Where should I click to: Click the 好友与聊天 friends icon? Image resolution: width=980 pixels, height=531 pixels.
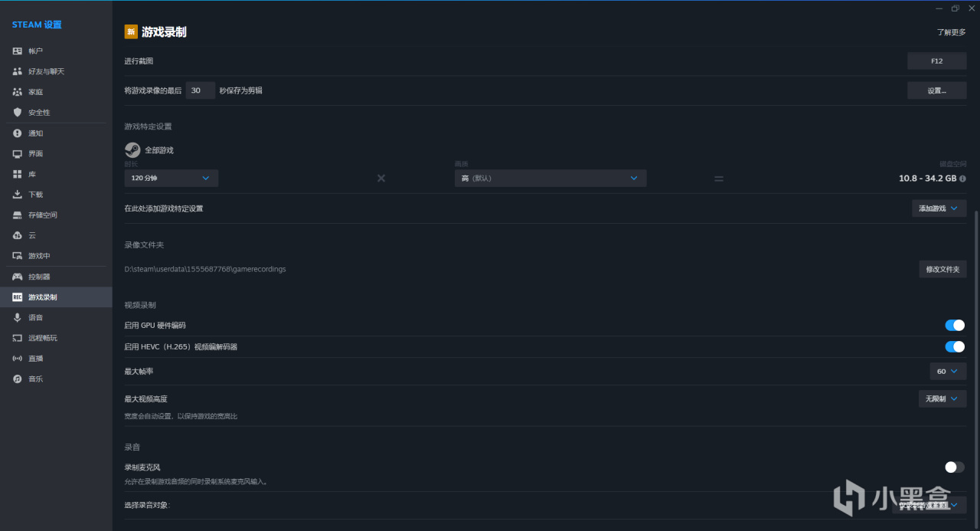click(18, 71)
